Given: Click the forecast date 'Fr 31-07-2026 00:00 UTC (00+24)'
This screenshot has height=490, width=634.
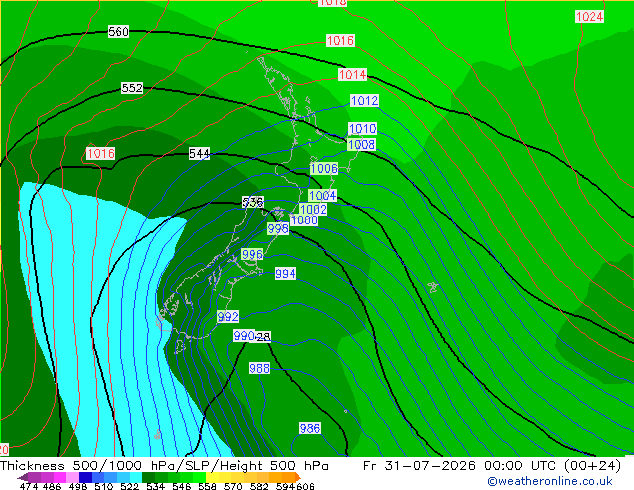Looking at the screenshot, I should (x=492, y=466).
